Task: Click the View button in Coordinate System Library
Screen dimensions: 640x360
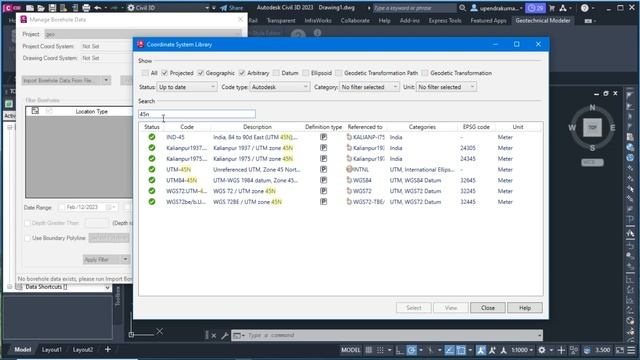Action: pos(451,308)
